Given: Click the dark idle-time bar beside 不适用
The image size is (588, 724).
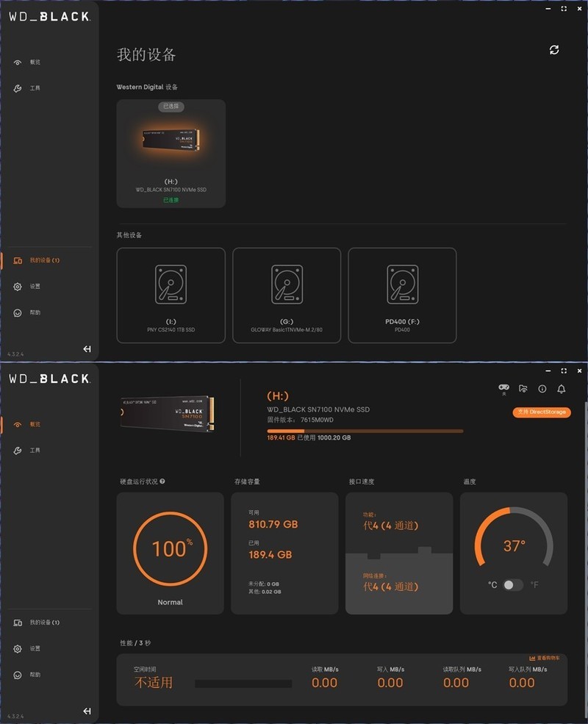Looking at the screenshot, I should pos(243,684).
